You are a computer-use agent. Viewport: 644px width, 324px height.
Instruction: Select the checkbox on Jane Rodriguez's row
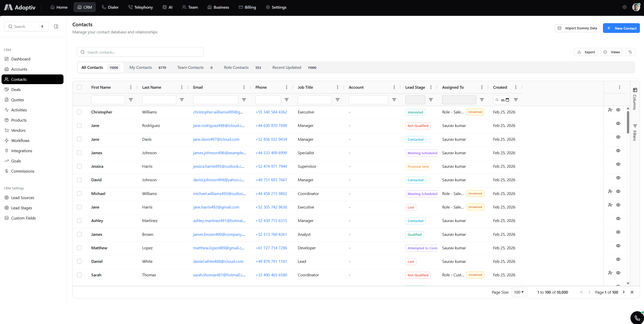(79, 125)
